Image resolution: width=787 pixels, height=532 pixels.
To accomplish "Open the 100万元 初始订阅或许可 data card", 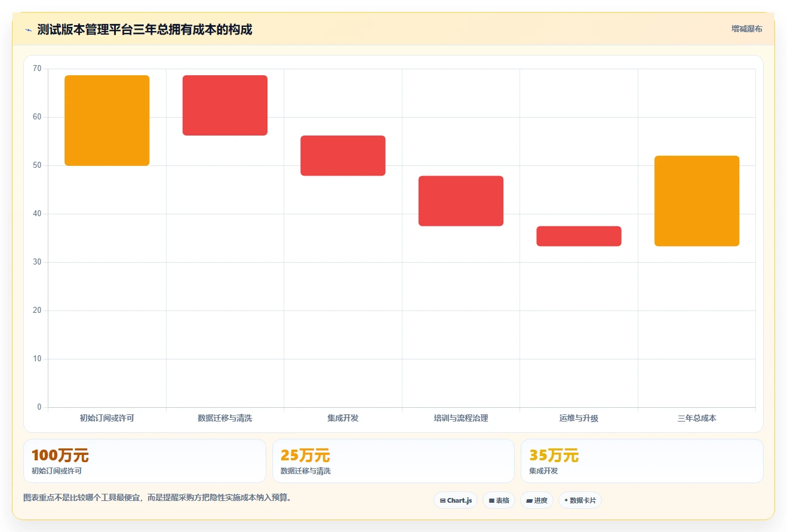I will [x=145, y=461].
